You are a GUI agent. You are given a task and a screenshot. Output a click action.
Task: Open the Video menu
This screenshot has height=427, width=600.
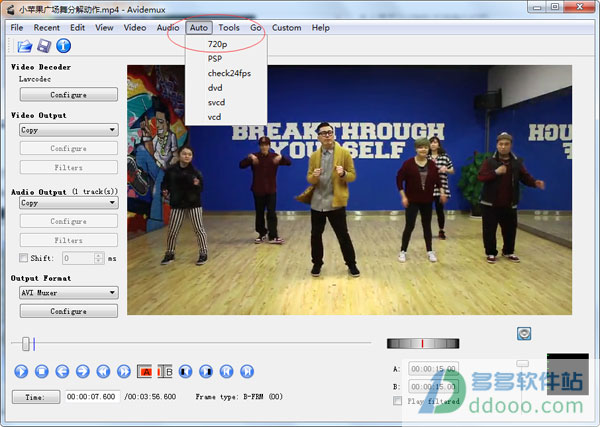coord(135,28)
